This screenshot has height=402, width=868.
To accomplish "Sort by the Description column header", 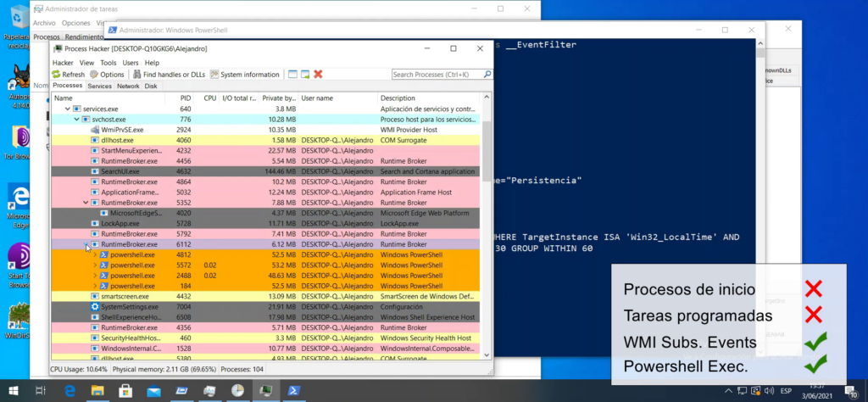I will pyautogui.click(x=428, y=98).
